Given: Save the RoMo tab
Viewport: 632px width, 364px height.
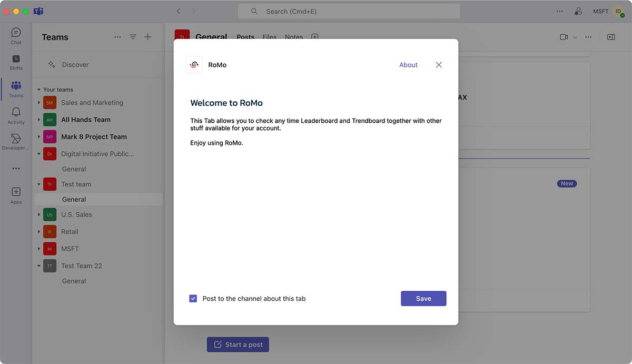Looking at the screenshot, I should [x=423, y=299].
